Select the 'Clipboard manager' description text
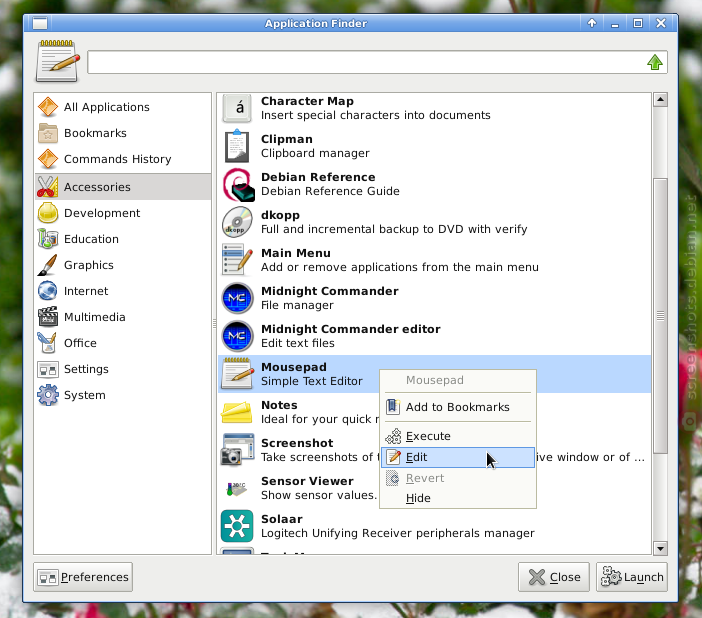The height and width of the screenshot is (618, 702). click(315, 153)
